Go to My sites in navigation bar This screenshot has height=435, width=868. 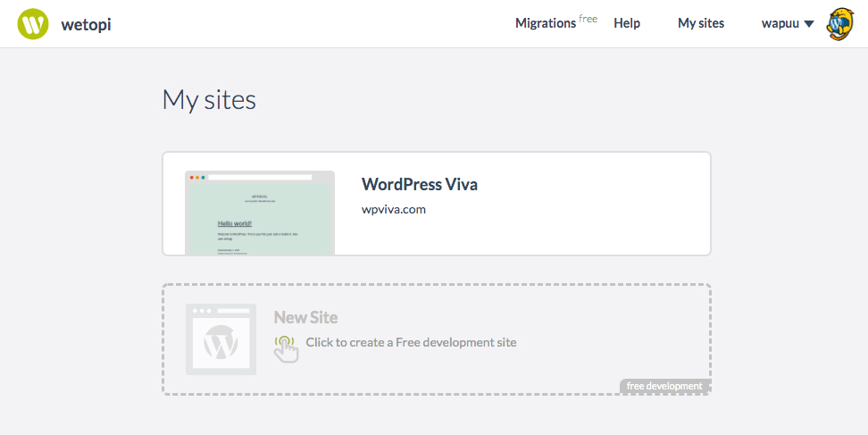(701, 23)
